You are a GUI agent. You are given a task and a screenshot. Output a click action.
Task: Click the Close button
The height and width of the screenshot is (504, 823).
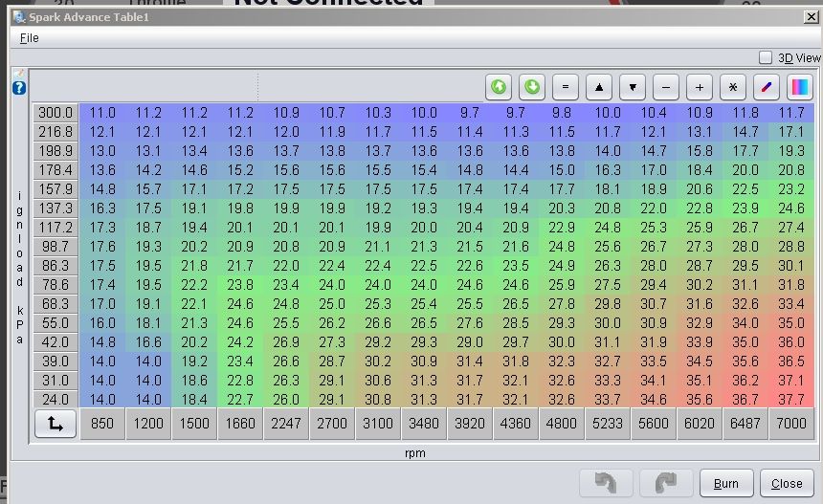pyautogui.click(x=787, y=483)
